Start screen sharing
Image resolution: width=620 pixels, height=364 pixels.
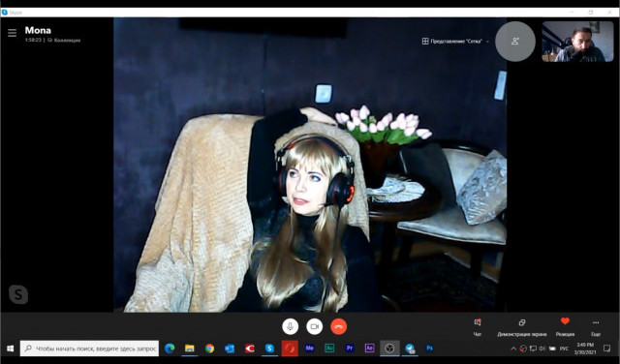pos(521,327)
